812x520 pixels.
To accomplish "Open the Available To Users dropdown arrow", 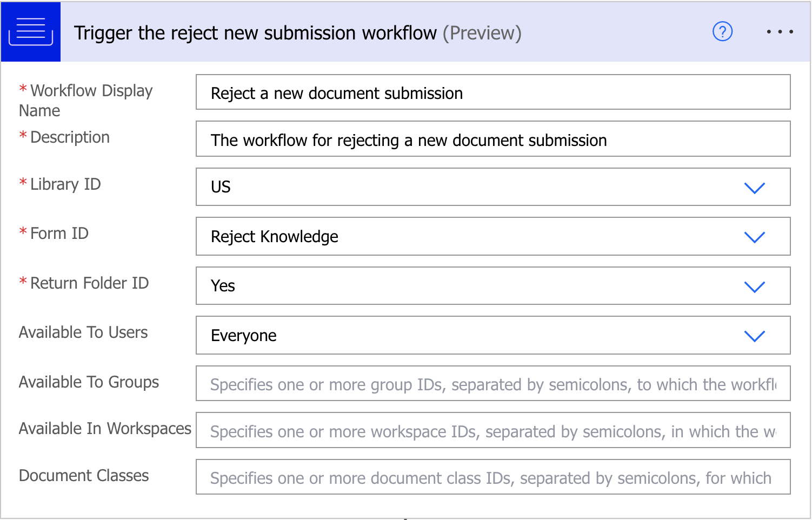I will (754, 336).
